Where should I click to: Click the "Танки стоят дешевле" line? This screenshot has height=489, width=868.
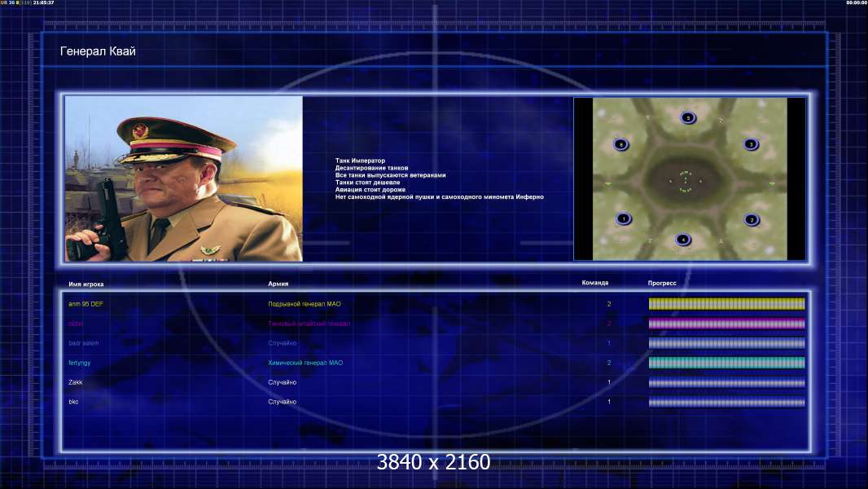367,183
